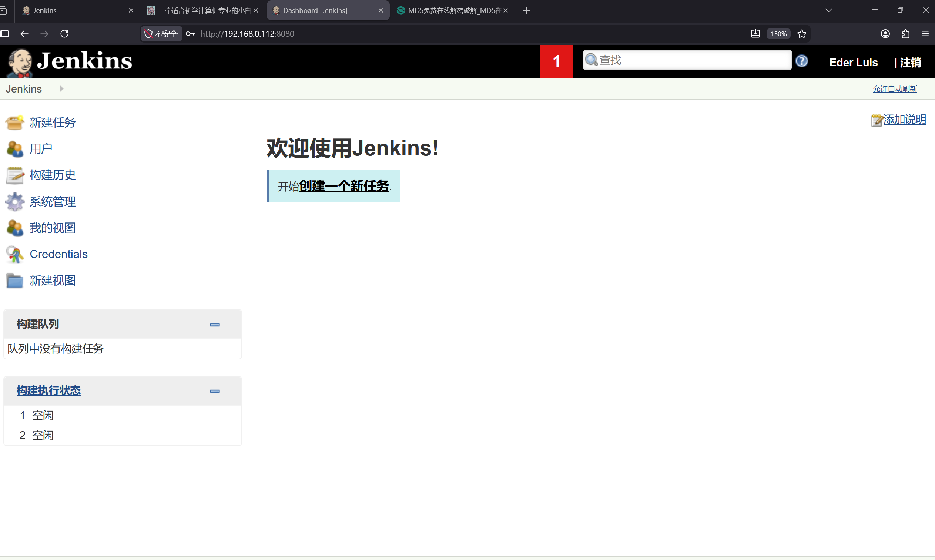This screenshot has height=560, width=935.
Task: Switch to the first Jenkins tab
Action: click(x=78, y=11)
